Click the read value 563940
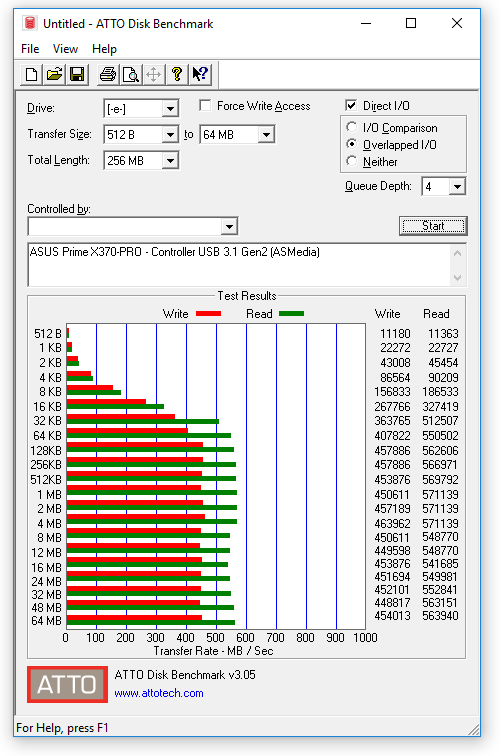 (x=440, y=615)
